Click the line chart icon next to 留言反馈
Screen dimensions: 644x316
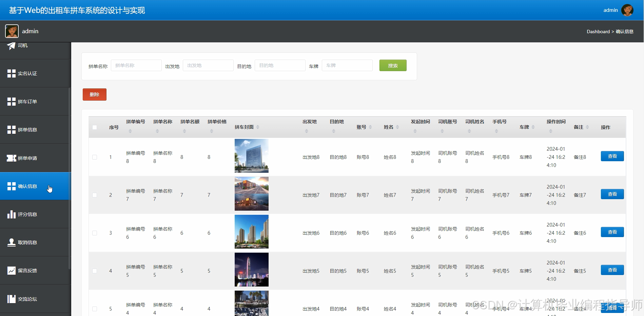tap(12, 271)
